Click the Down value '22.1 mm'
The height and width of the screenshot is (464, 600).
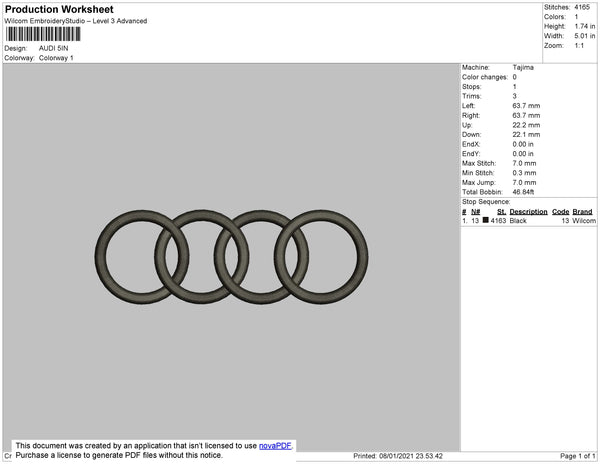(526, 135)
